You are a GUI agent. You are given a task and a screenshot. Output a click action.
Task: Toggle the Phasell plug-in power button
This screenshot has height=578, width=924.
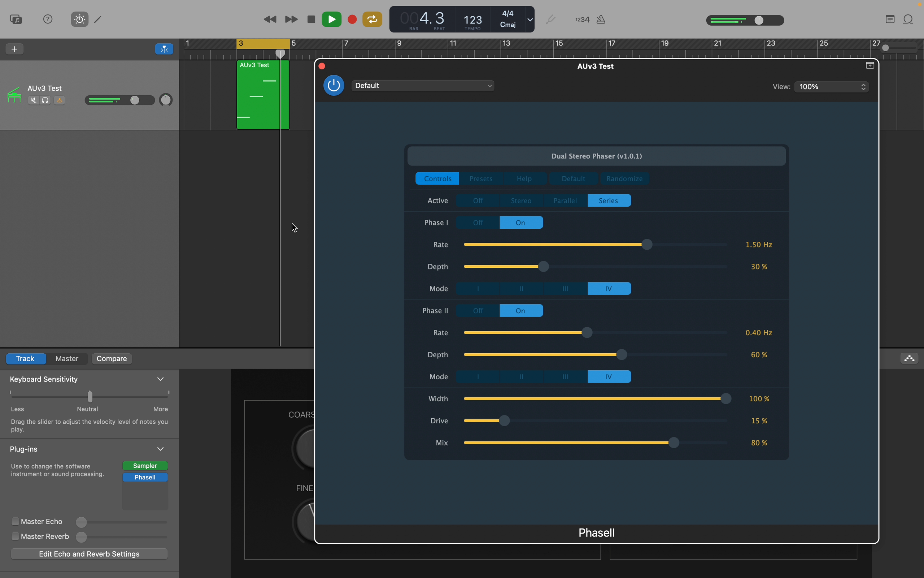pyautogui.click(x=334, y=85)
